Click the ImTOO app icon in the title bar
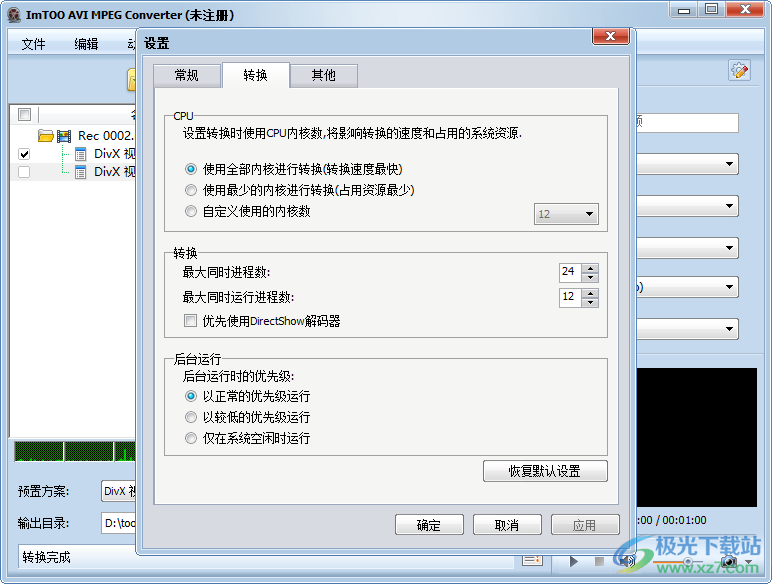772x584 pixels. click(14, 15)
